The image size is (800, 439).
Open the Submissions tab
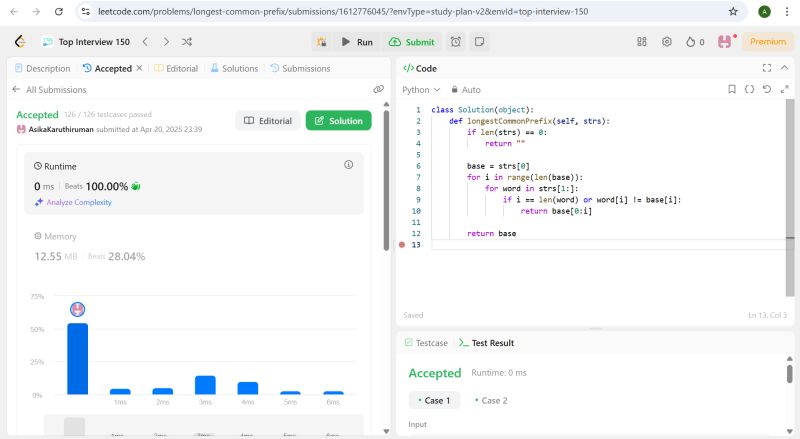click(x=300, y=68)
